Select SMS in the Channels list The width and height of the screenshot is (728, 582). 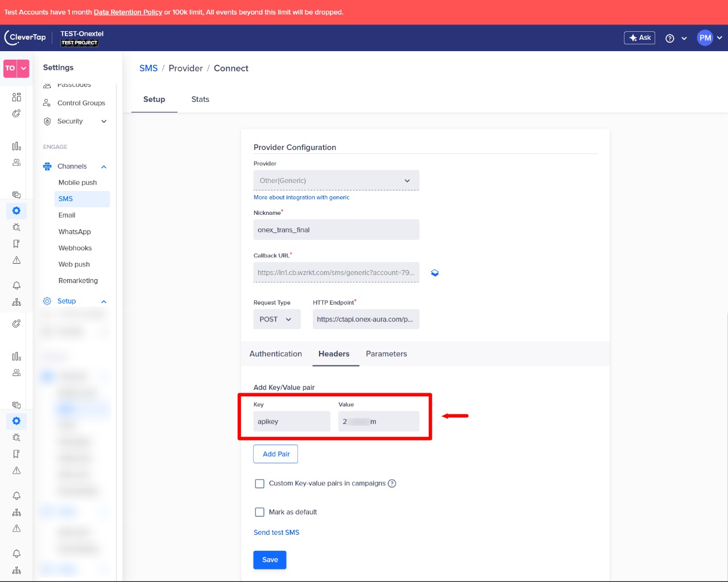coord(82,199)
